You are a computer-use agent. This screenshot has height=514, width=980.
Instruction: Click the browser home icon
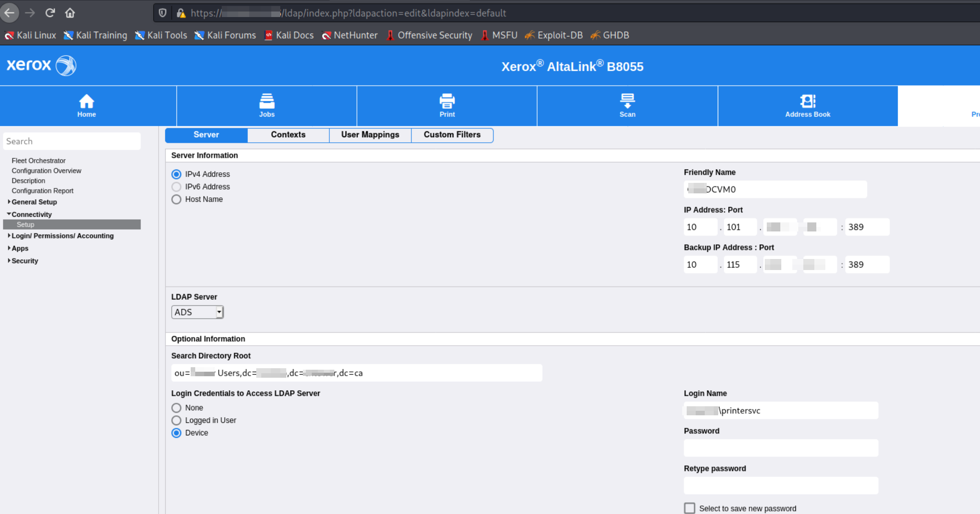coord(70,13)
